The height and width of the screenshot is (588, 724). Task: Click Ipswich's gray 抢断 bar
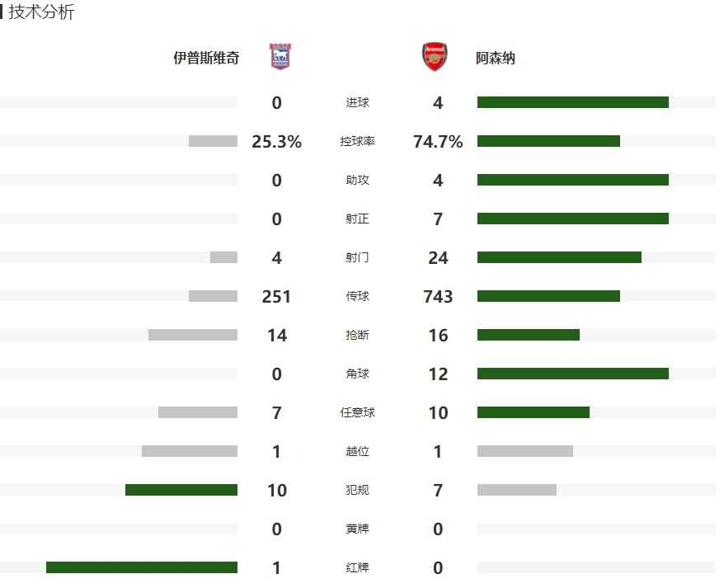(193, 335)
